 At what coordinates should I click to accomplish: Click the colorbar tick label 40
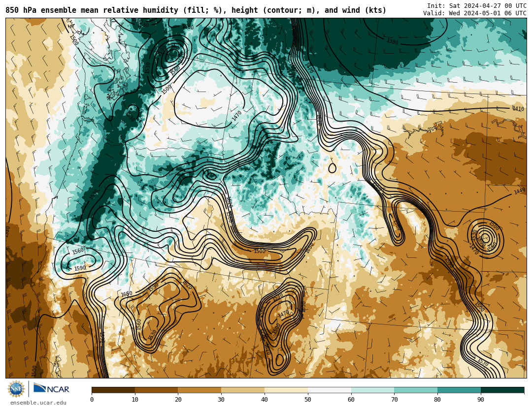265,400
